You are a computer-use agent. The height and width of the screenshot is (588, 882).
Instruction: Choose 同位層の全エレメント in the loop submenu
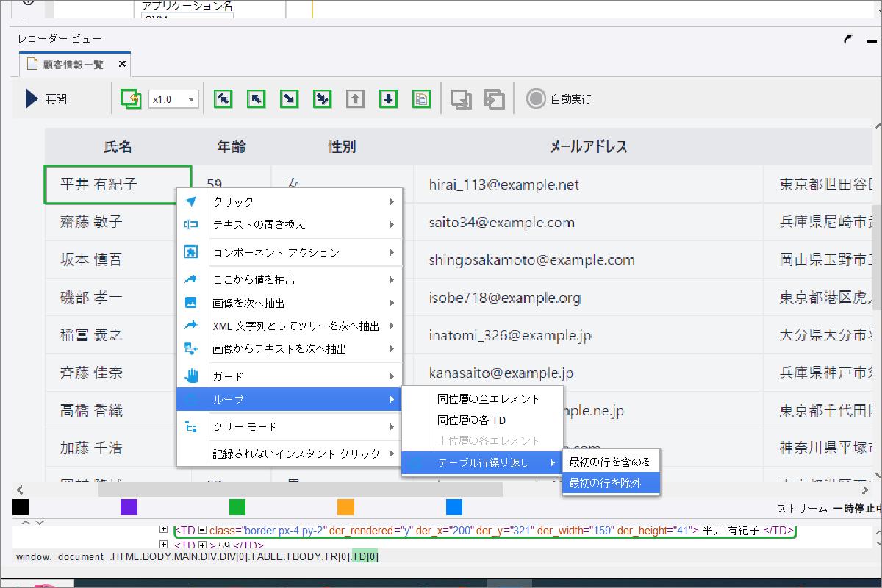482,398
